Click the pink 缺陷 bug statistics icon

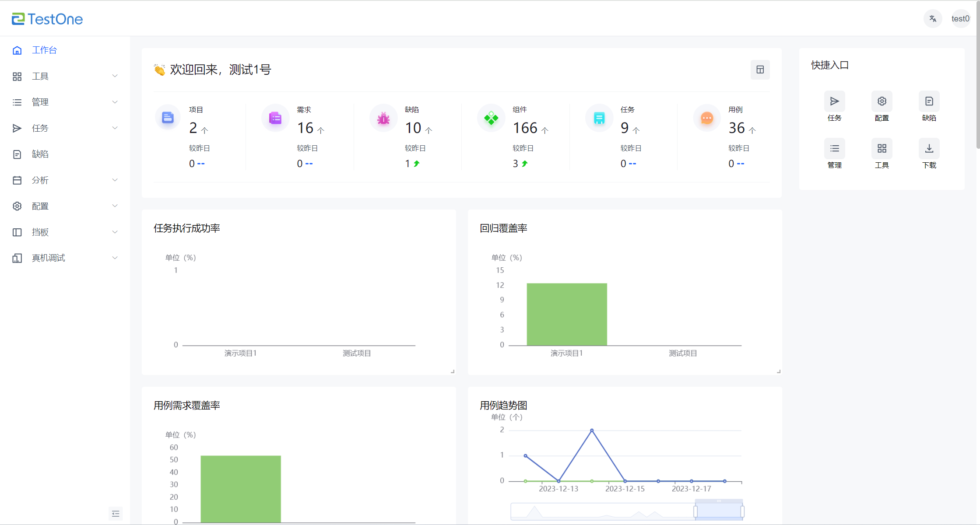tap(383, 118)
